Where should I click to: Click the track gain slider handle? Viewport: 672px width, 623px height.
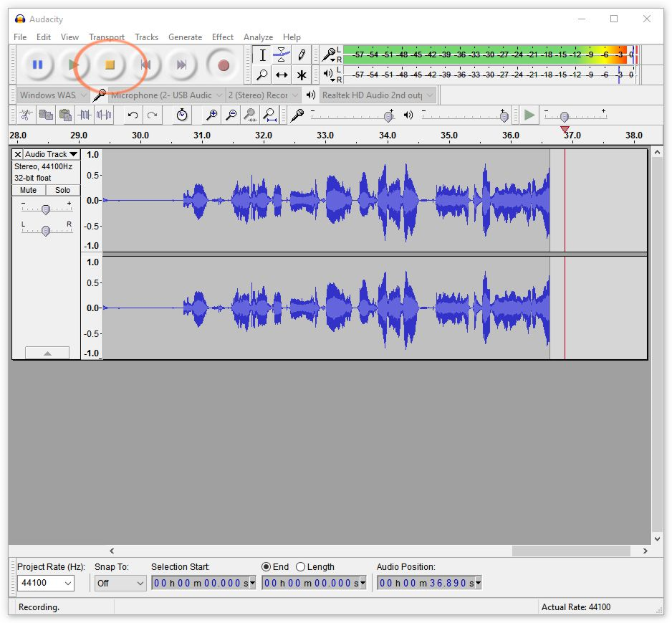pyautogui.click(x=45, y=209)
